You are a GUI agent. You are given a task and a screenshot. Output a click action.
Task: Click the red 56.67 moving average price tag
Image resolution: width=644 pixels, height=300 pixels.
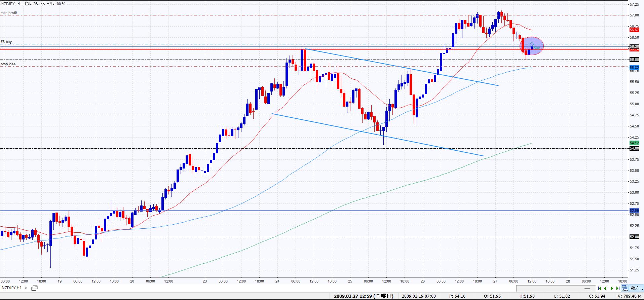coord(634,30)
